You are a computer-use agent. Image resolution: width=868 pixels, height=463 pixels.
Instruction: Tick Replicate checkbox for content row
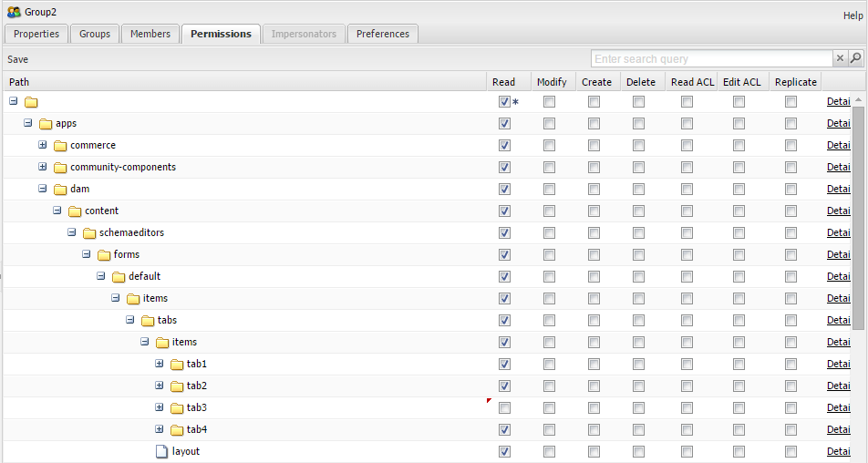click(x=790, y=211)
